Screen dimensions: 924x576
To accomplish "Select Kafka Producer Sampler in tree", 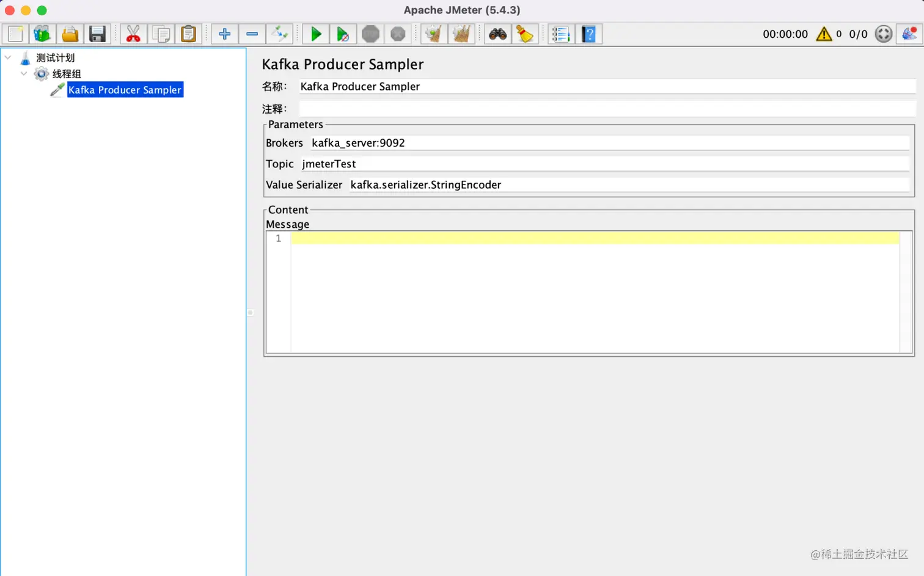I will tap(125, 90).
